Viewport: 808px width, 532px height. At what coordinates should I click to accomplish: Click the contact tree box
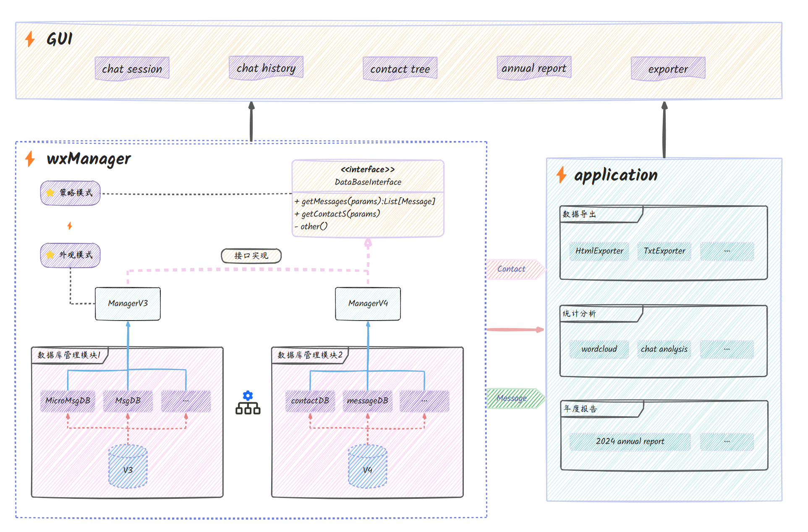click(400, 68)
